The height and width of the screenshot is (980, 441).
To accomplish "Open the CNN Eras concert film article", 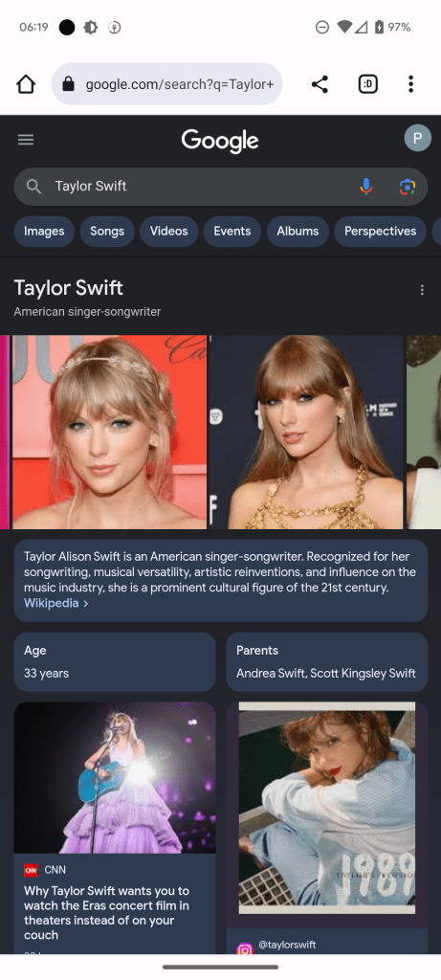I will pos(114,827).
